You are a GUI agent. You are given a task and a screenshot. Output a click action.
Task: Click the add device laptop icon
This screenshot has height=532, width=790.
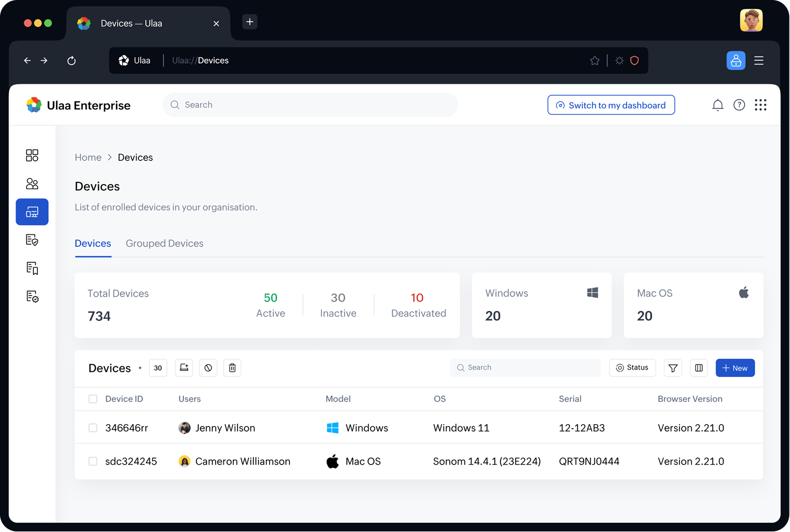pos(184,368)
